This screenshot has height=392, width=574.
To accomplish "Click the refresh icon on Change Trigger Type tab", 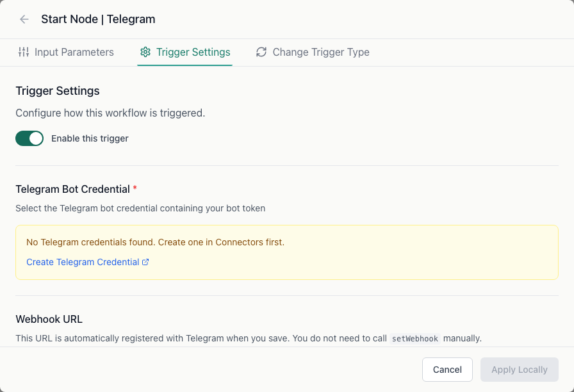I will point(261,52).
